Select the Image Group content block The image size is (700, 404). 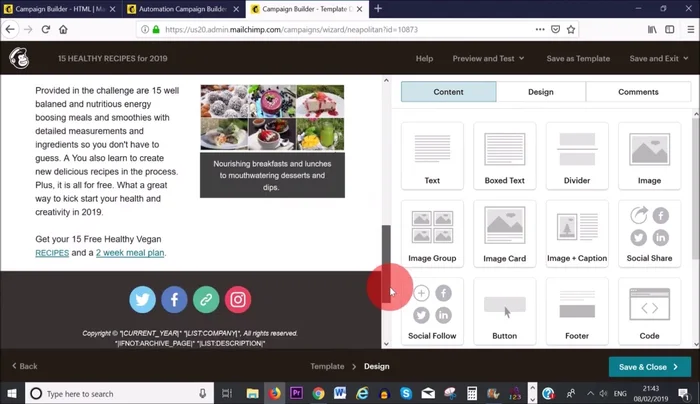432,234
